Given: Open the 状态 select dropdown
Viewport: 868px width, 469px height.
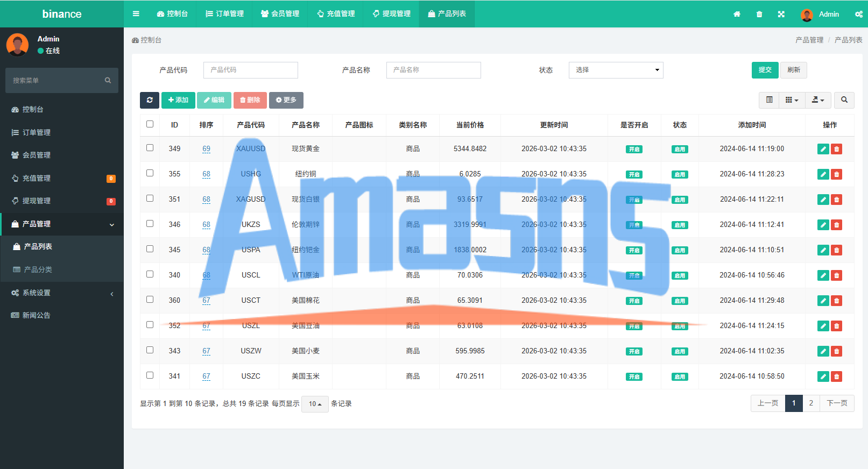Looking at the screenshot, I should [x=616, y=70].
